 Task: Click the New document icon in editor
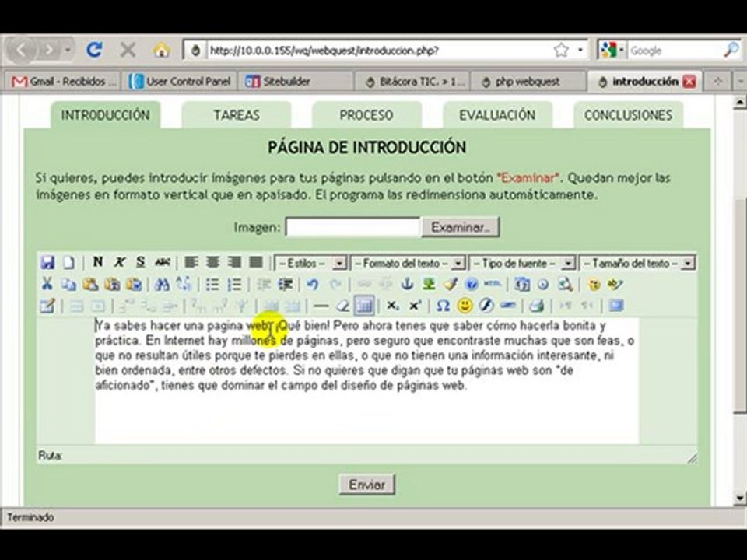click(x=68, y=263)
